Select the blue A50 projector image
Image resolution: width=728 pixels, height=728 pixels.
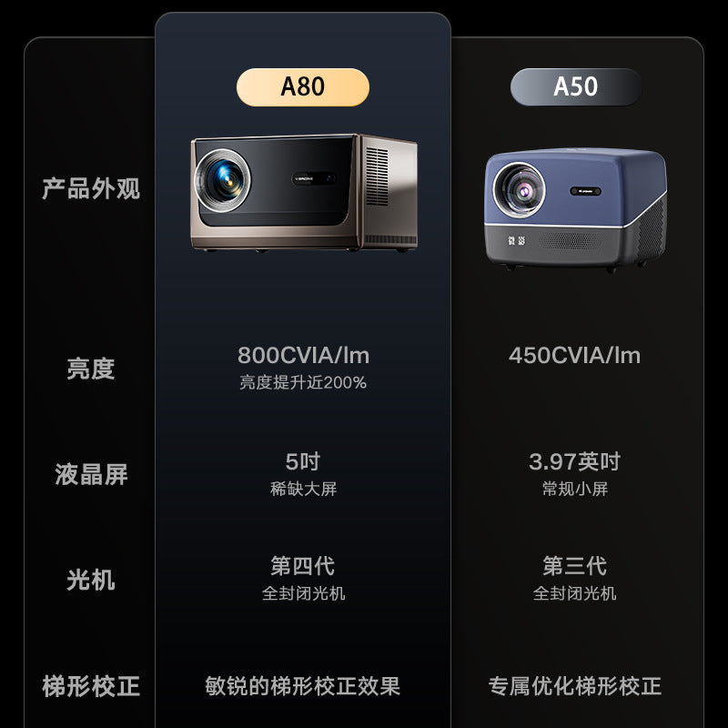point(576,209)
